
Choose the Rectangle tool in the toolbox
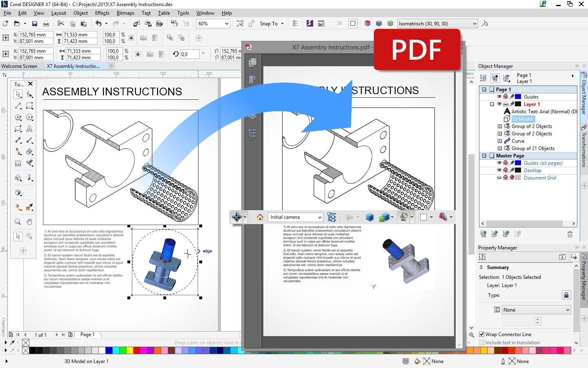coord(29,106)
